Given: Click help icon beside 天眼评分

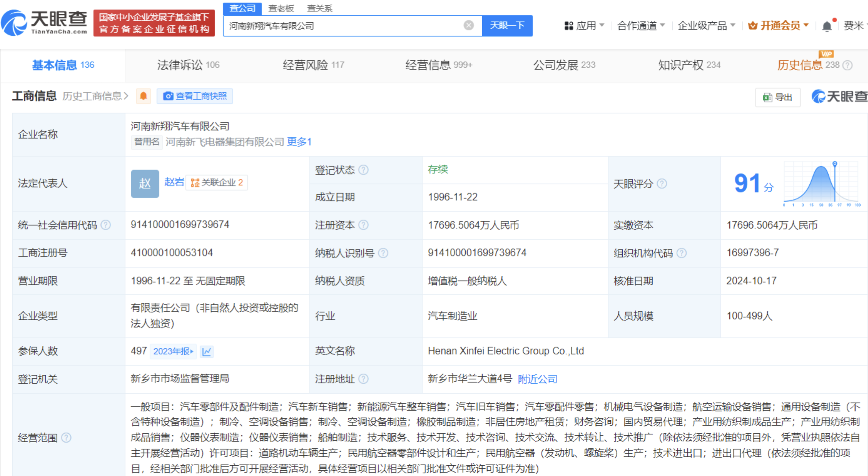Looking at the screenshot, I should coord(662,184).
